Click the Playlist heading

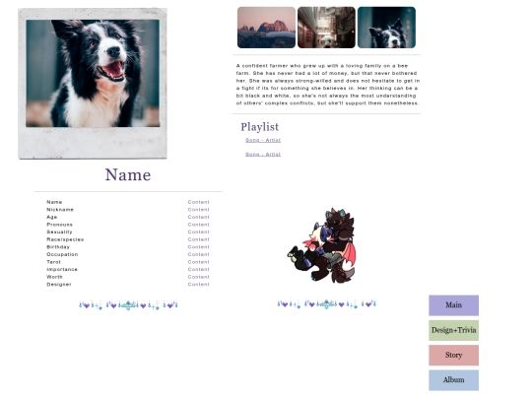coord(260,127)
